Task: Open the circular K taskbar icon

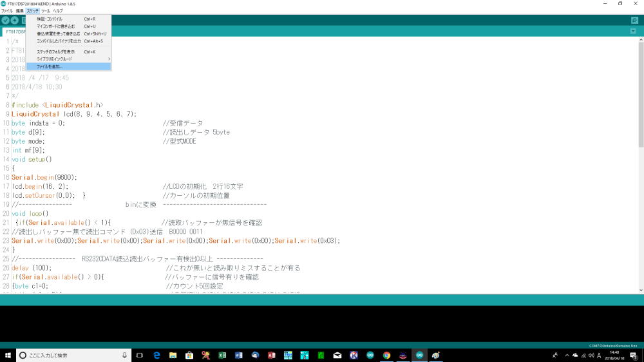Action: tap(354, 356)
